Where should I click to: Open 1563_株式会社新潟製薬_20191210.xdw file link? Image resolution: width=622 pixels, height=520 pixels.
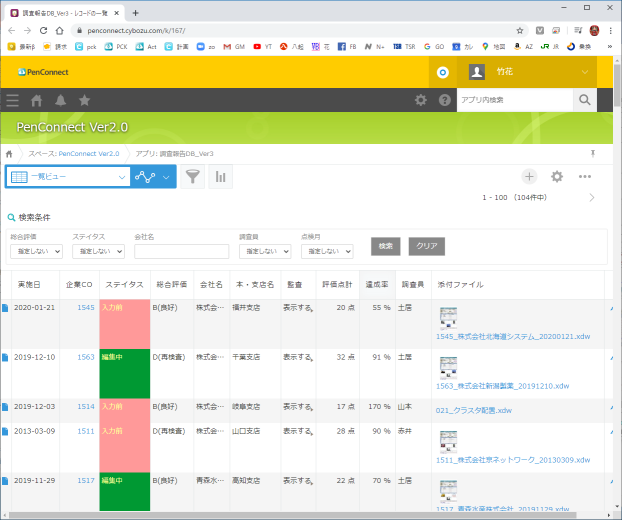(x=502, y=386)
